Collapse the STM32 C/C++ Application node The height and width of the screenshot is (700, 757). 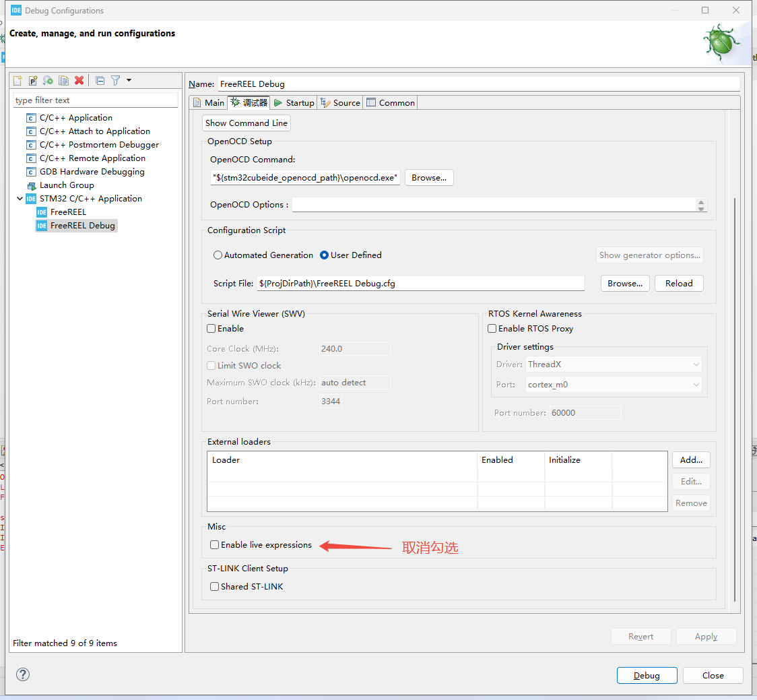coord(20,199)
